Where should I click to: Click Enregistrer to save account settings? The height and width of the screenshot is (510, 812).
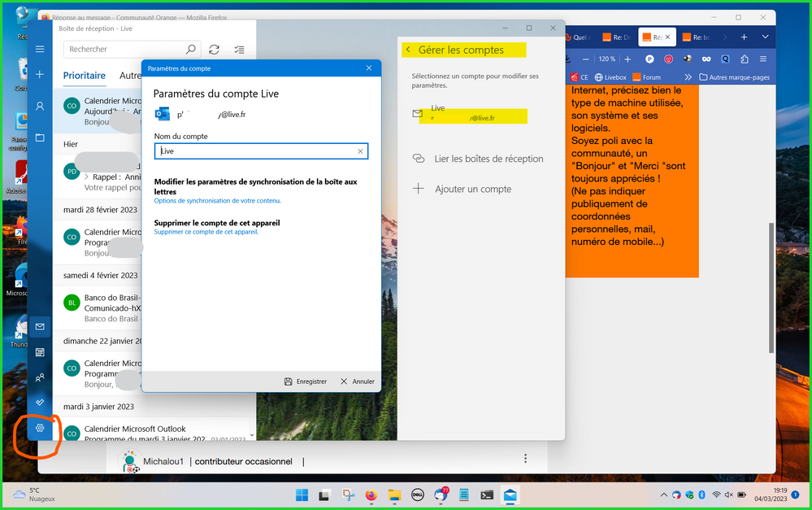point(306,381)
